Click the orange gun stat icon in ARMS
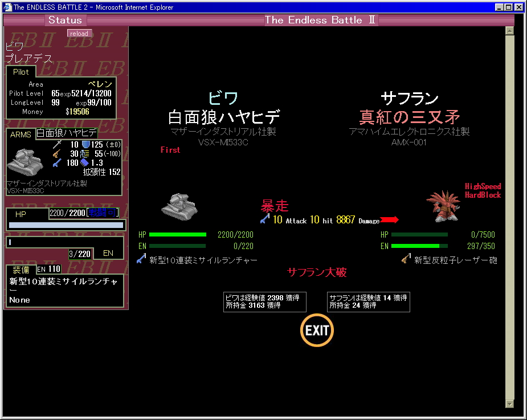 (56, 154)
